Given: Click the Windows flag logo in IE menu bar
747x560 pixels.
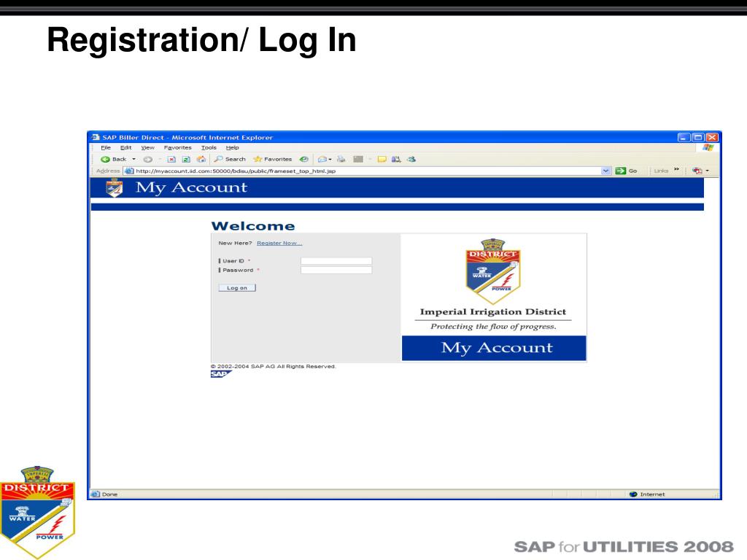Looking at the screenshot, I should 708,147.
